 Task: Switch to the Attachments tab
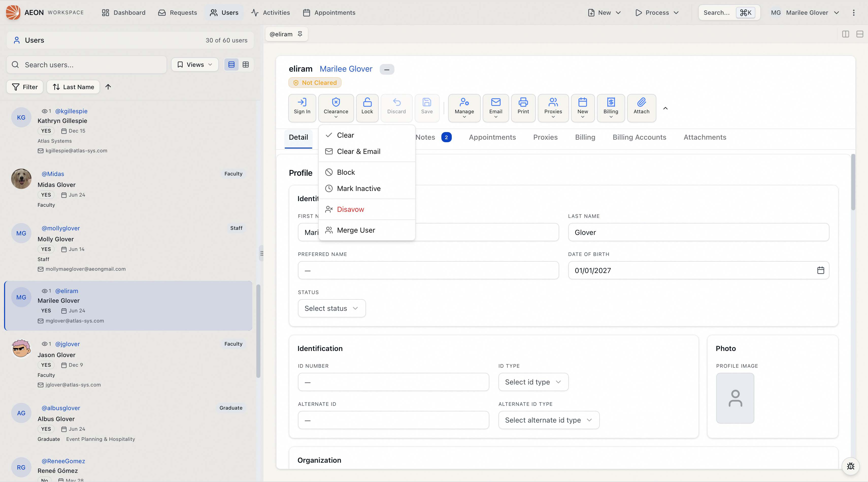tap(705, 137)
